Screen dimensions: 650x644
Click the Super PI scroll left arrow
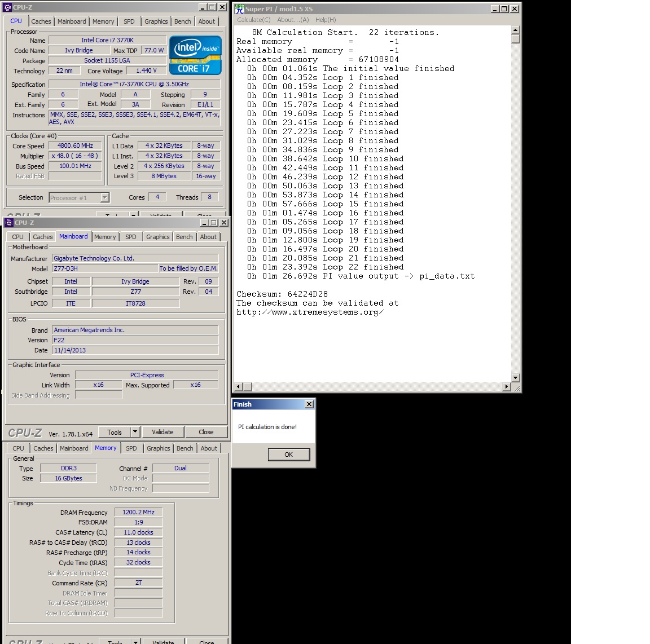click(x=238, y=387)
